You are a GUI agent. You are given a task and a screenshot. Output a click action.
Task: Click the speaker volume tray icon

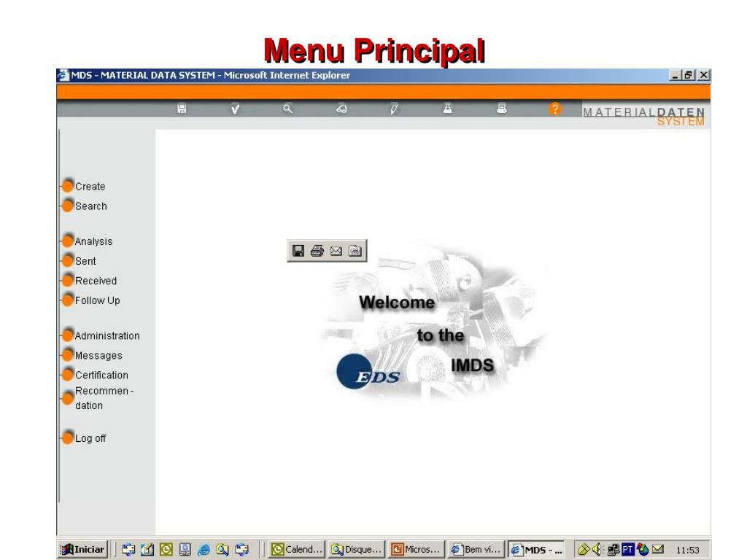[x=597, y=550]
